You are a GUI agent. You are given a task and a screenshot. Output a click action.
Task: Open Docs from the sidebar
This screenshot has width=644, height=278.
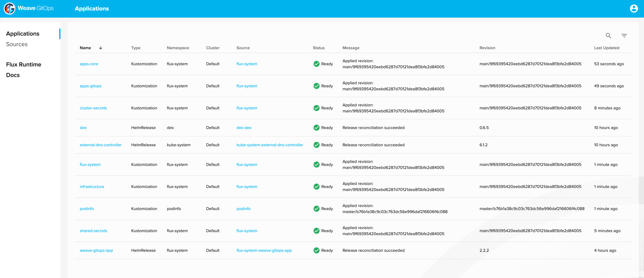[13, 75]
